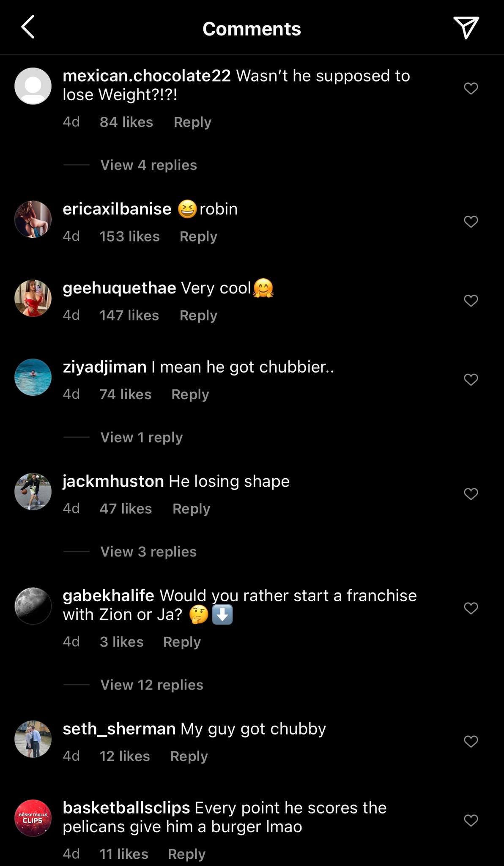Heart ziyadjiman's chubbier comment
This screenshot has height=866, width=504.
point(471,380)
